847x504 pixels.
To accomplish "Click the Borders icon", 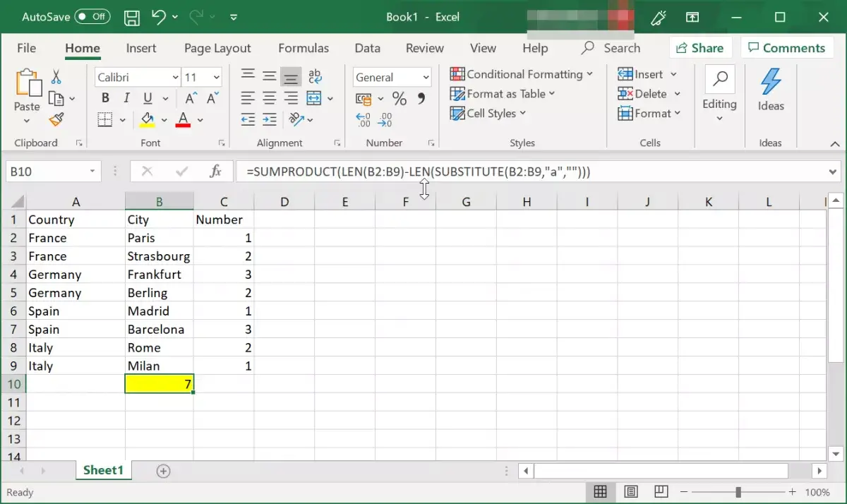I will click(105, 119).
